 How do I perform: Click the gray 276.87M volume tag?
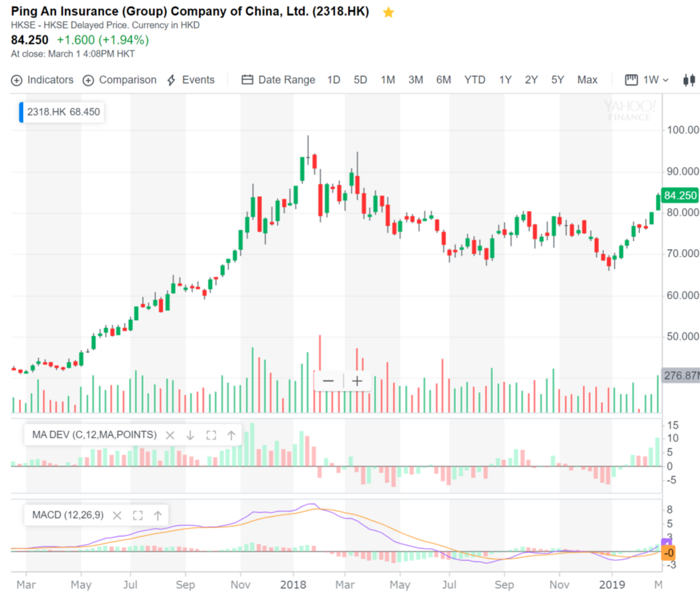681,376
